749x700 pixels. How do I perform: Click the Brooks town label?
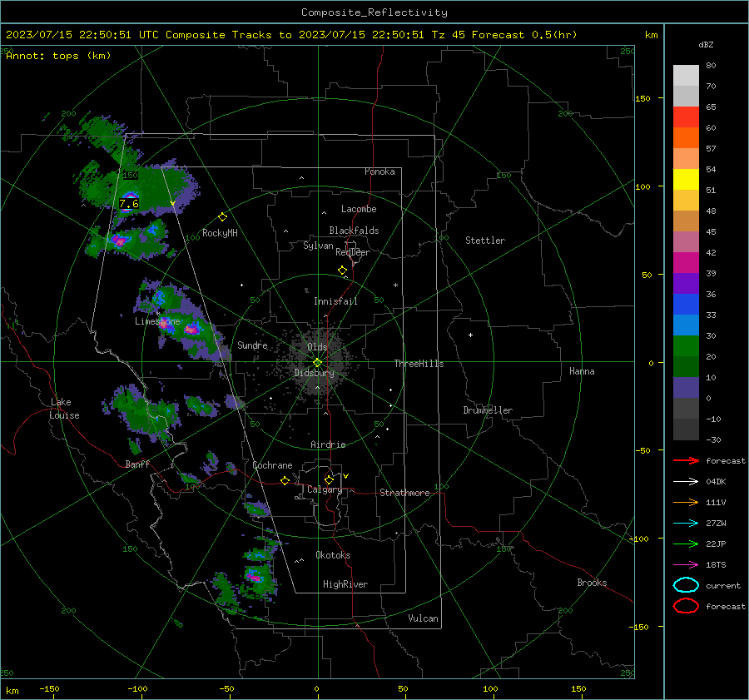click(x=592, y=583)
